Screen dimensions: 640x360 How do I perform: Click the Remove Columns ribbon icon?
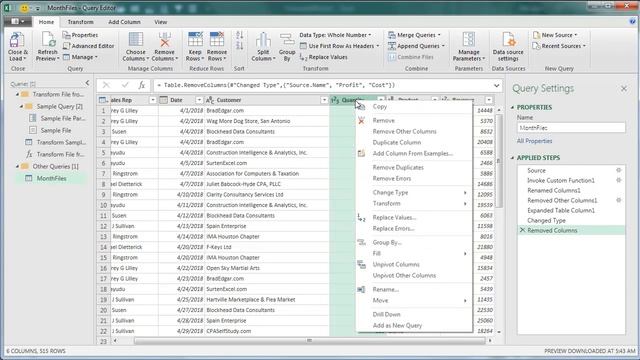(x=164, y=40)
